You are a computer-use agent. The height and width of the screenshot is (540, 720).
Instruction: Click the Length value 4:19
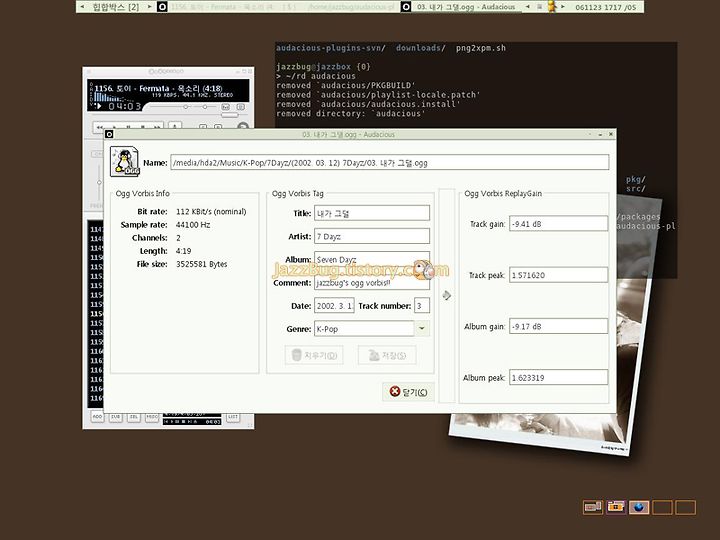184,251
